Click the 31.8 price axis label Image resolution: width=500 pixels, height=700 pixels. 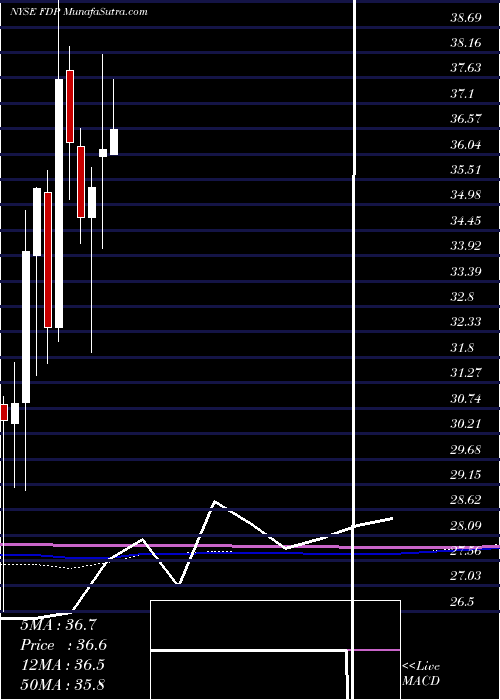tap(462, 347)
